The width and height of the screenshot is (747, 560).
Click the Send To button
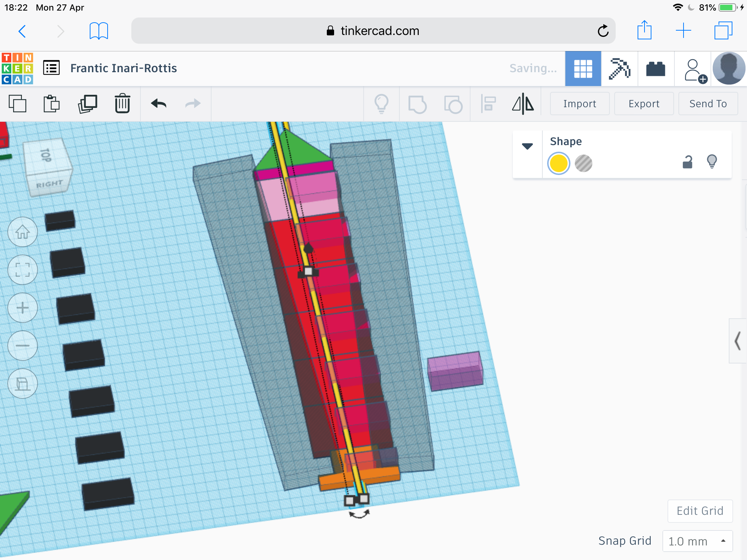point(708,104)
